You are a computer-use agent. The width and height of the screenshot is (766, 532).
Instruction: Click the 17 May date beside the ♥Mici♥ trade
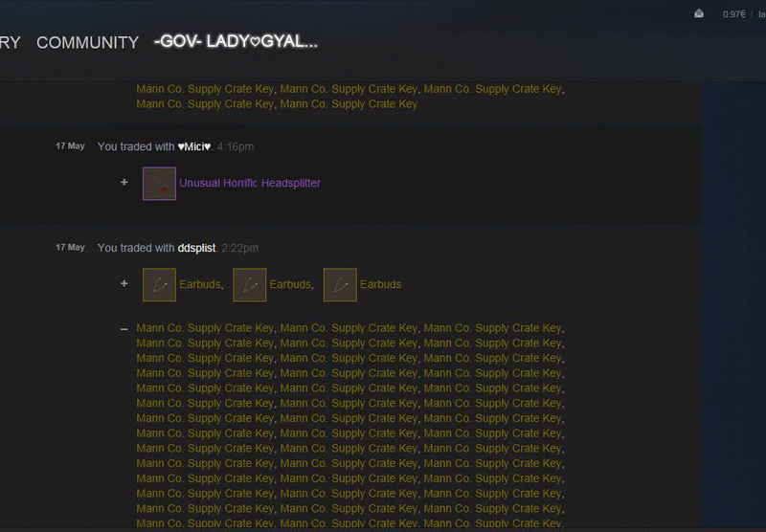(70, 146)
